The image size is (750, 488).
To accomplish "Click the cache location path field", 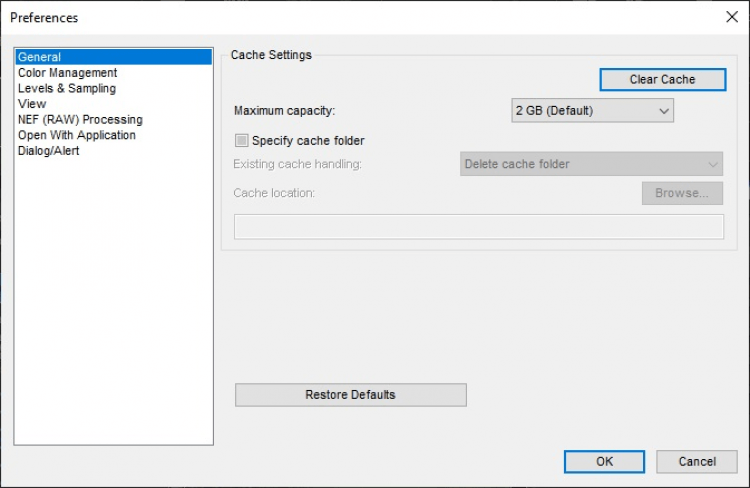I will pos(478,227).
